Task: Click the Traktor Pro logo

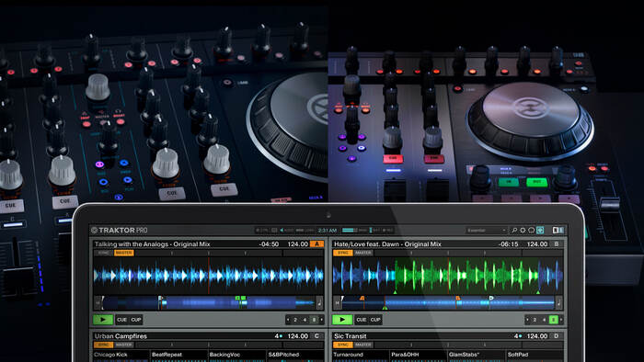Action: pos(120,231)
